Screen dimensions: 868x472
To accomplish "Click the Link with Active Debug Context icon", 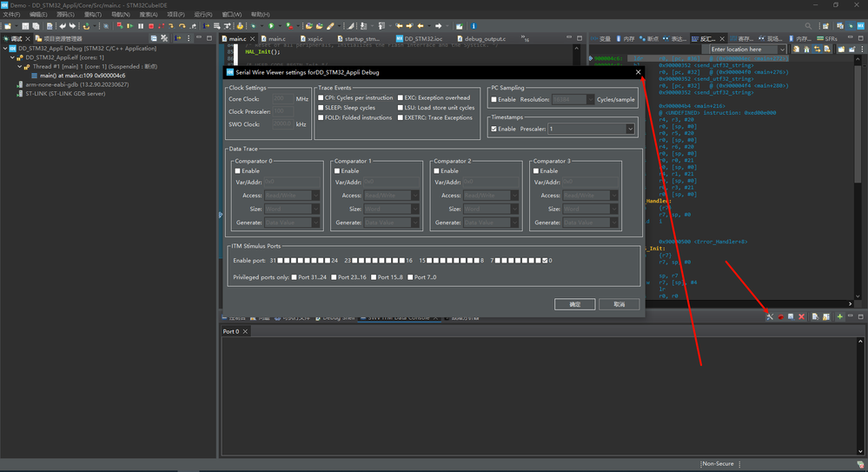I will pyautogui.click(x=817, y=49).
